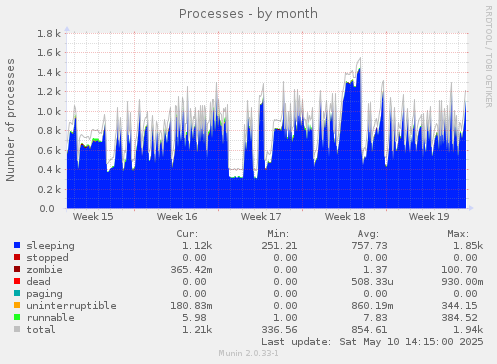Click the 'Last update' timestamp line

click(372, 342)
